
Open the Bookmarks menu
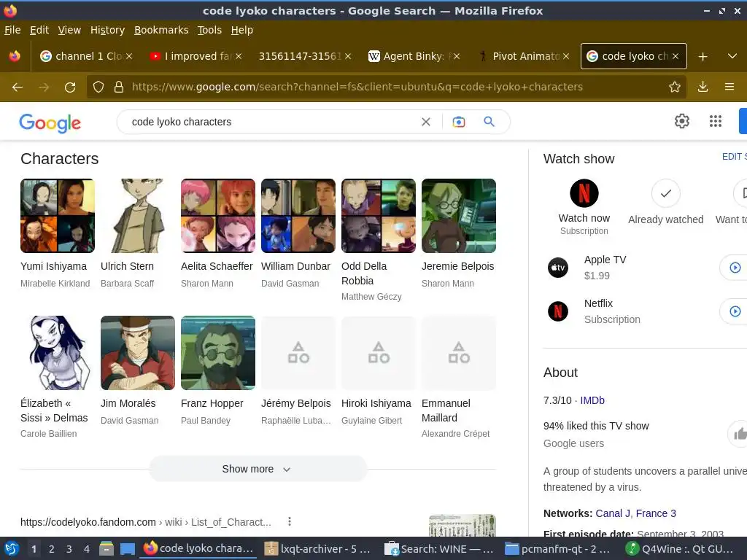161,30
